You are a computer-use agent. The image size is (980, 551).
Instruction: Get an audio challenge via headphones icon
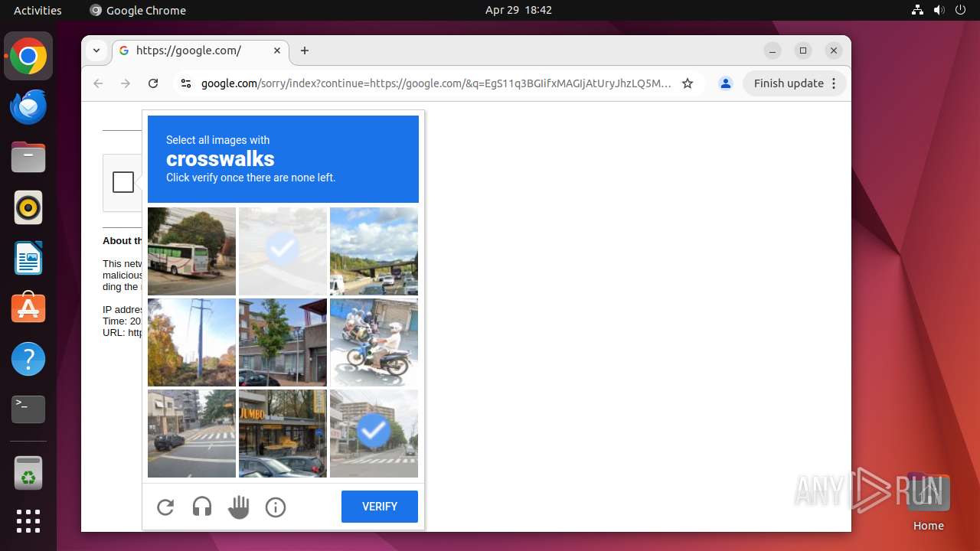202,507
